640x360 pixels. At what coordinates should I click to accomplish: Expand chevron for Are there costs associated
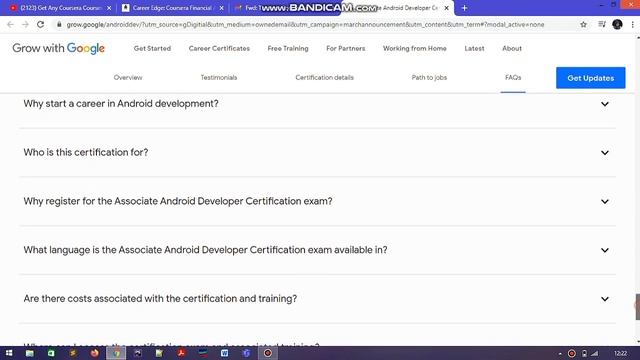pos(605,299)
